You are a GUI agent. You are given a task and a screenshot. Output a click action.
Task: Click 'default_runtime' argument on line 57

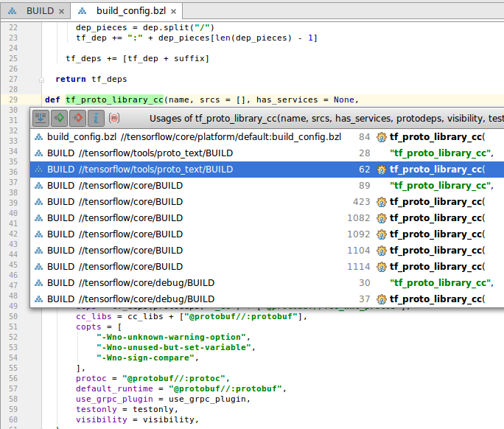114,388
